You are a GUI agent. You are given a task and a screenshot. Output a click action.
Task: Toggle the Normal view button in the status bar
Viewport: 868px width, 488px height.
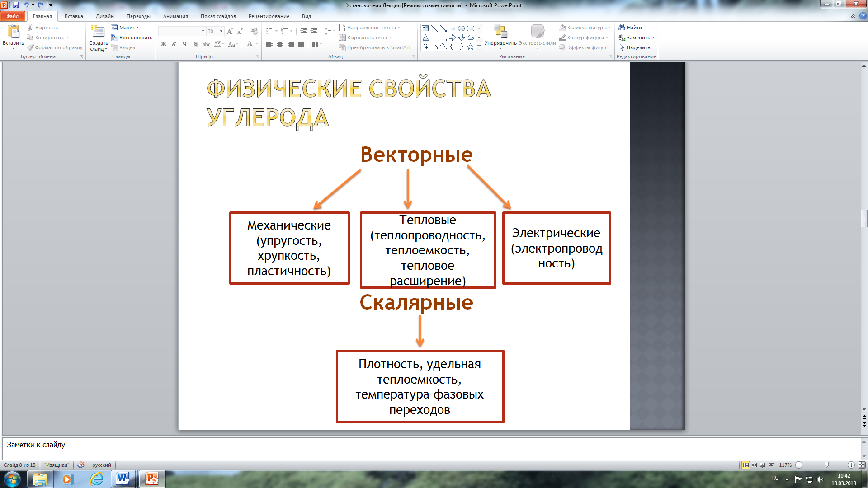coord(745,465)
